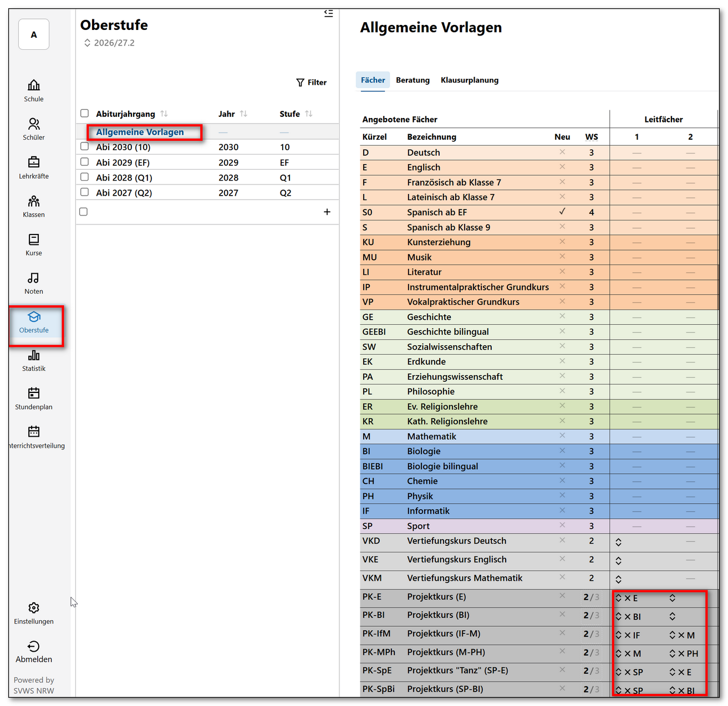Click the Abmelden logout icon
Image resolution: width=728 pixels, height=706 pixels.
34,646
